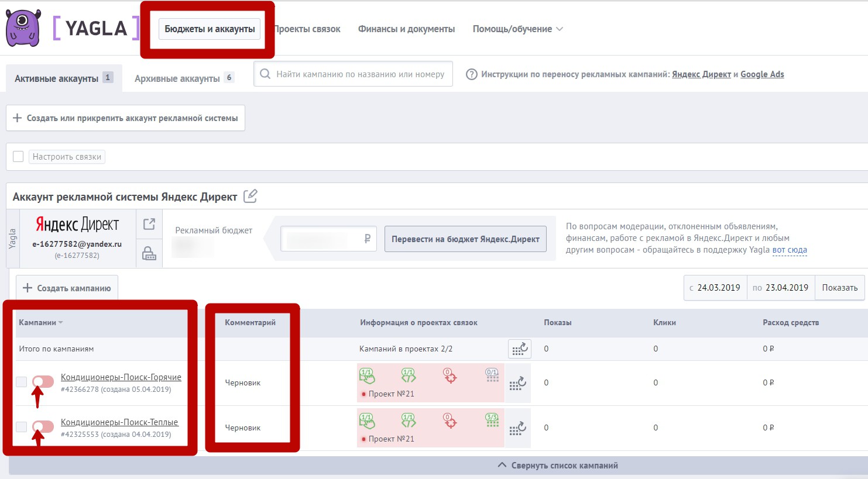This screenshot has width=868, height=479.
Task: Click Черновик comment in Горячие row
Action: [x=243, y=383]
